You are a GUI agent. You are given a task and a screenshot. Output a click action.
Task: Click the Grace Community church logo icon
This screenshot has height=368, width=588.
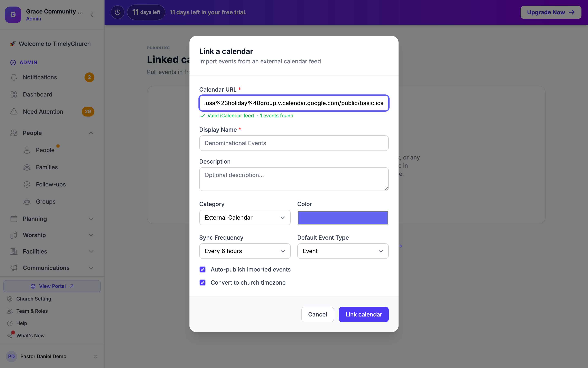tap(13, 15)
